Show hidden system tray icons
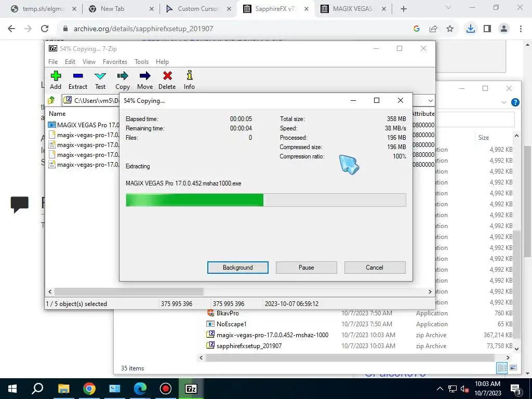The width and height of the screenshot is (532, 399). (x=440, y=389)
